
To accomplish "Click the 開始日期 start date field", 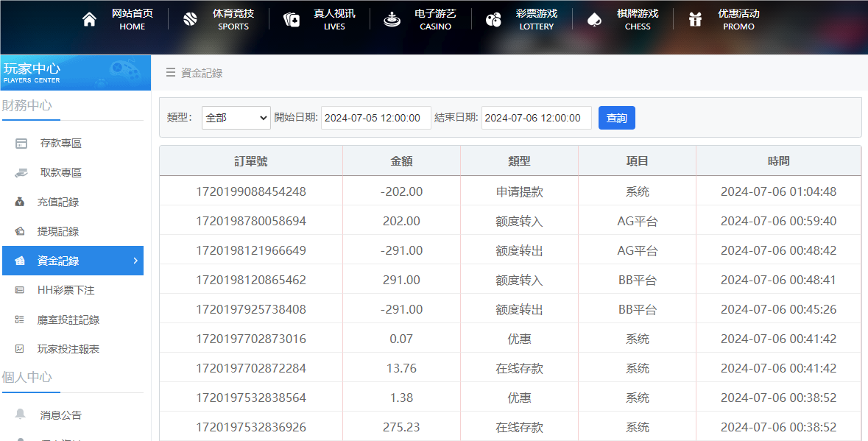I will tap(375, 117).
